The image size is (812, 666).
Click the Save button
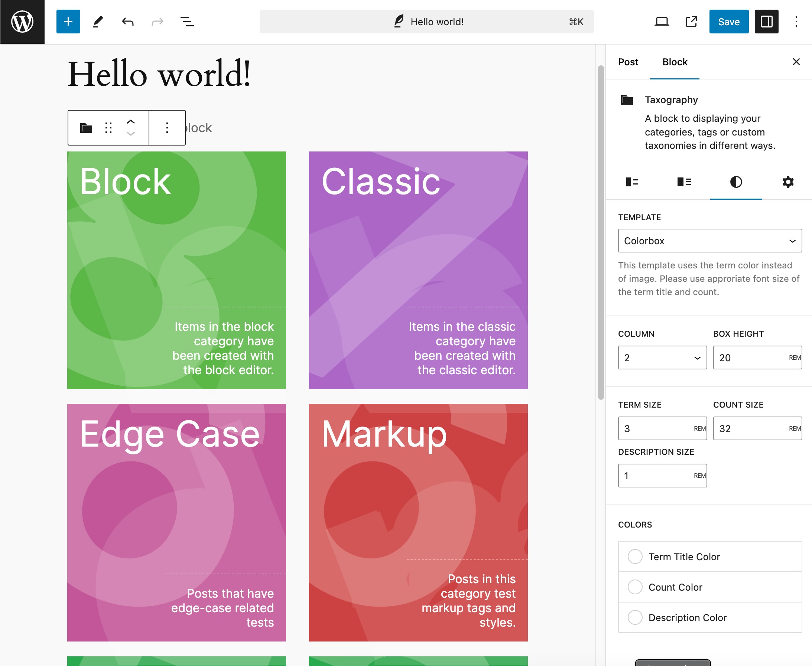pyautogui.click(x=728, y=22)
